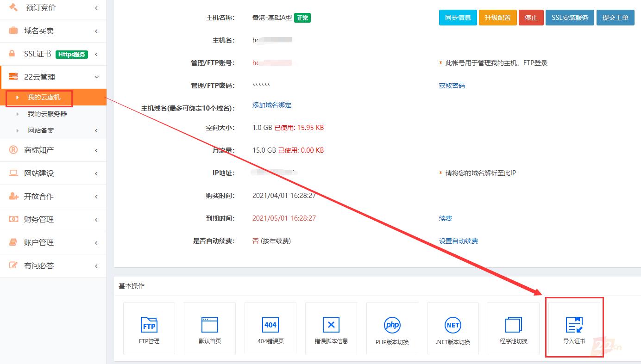This screenshot has height=364, width=641.
Task: Click the user-plus icon beside 开放合作
Action: 13,196
